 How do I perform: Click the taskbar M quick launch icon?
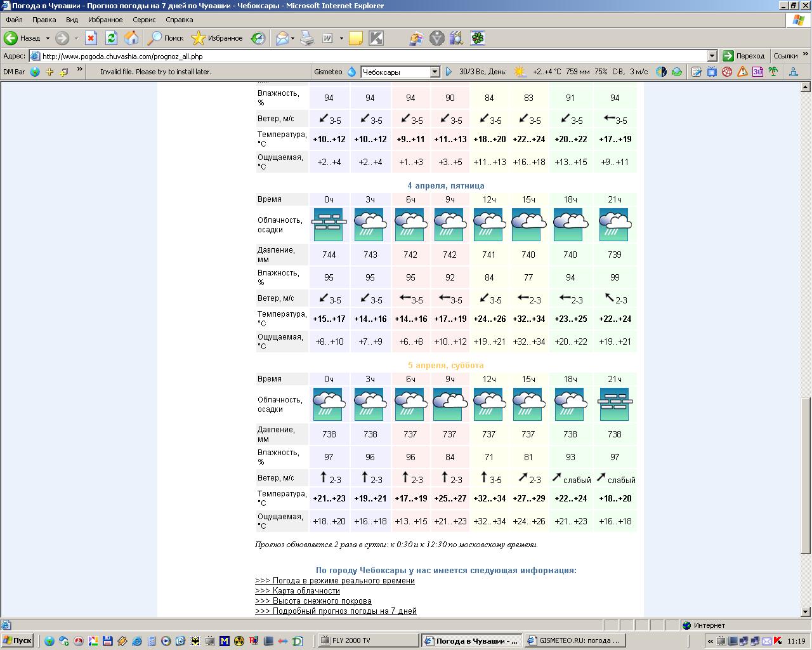pyautogui.click(x=224, y=641)
